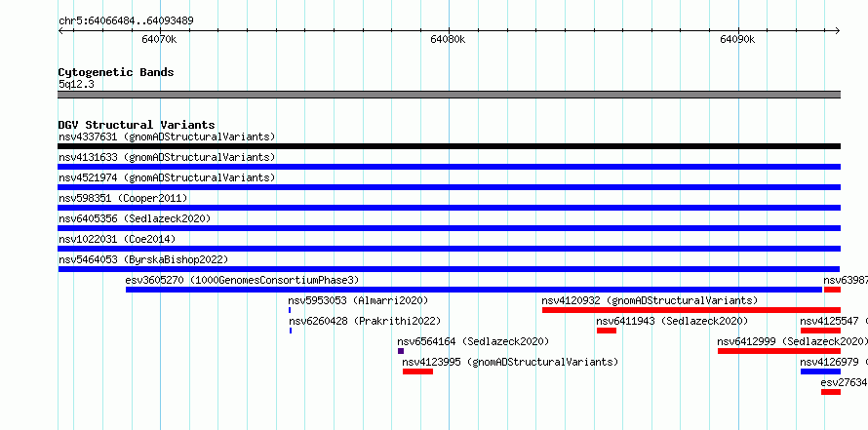This screenshot has height=430, width=868.
Task: Click the 64070k ruler position
Action: [159, 39]
